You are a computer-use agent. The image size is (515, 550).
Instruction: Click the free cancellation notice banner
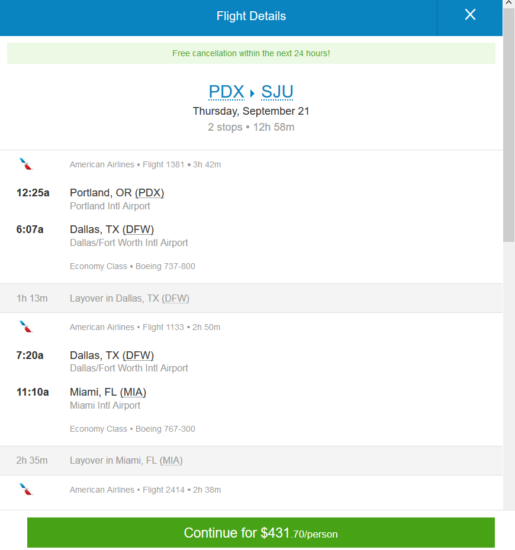tap(251, 53)
